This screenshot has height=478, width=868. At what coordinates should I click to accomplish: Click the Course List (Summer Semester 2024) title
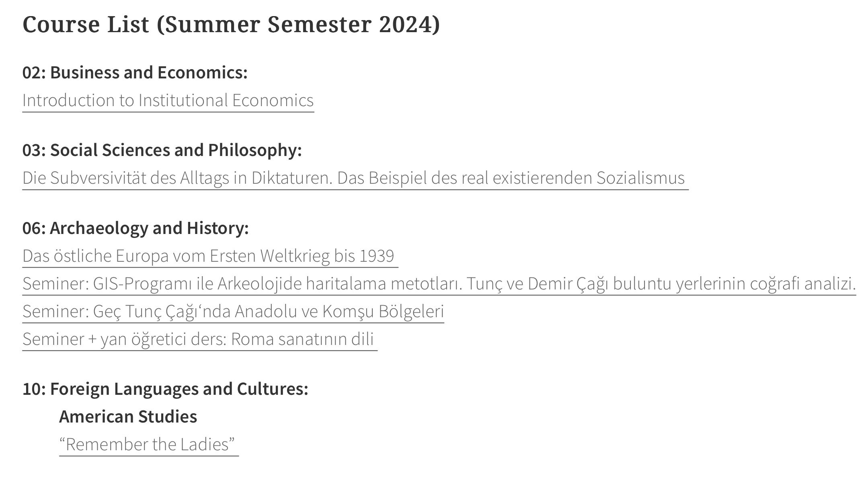231,24
